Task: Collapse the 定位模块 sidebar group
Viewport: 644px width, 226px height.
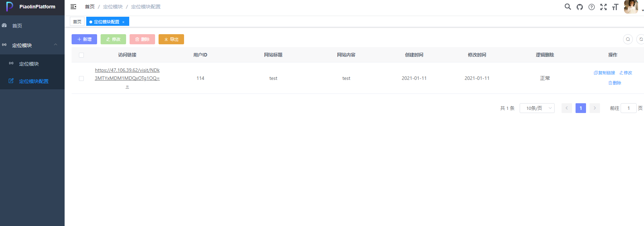Action: 32,45
